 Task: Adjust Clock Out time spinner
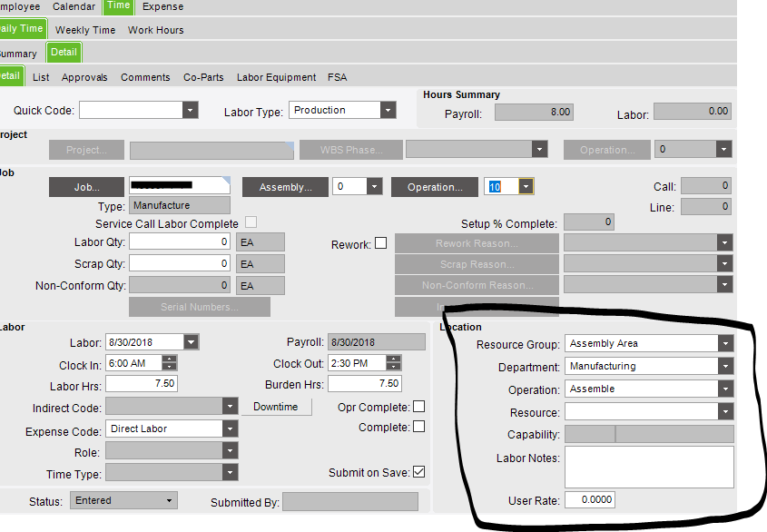click(393, 363)
